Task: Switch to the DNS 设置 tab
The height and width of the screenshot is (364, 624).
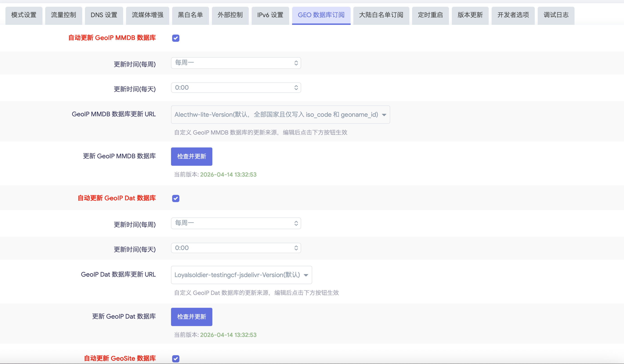Action: [104, 15]
